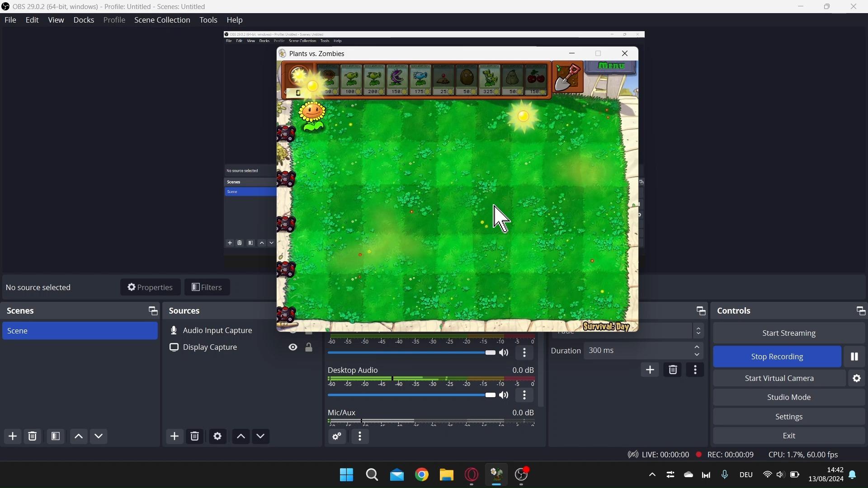Screen dimensions: 868x488
Task: Remove selected scene with trash icon
Action: coord(33,436)
